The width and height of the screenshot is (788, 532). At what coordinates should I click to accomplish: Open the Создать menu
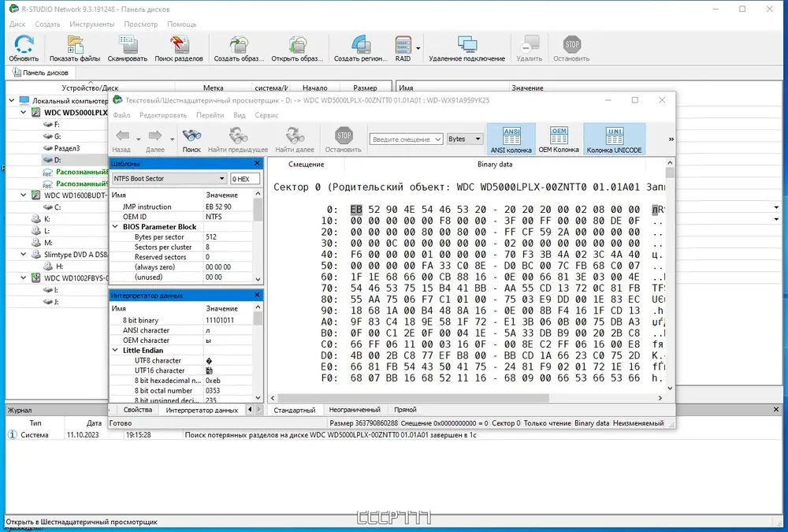[47, 24]
